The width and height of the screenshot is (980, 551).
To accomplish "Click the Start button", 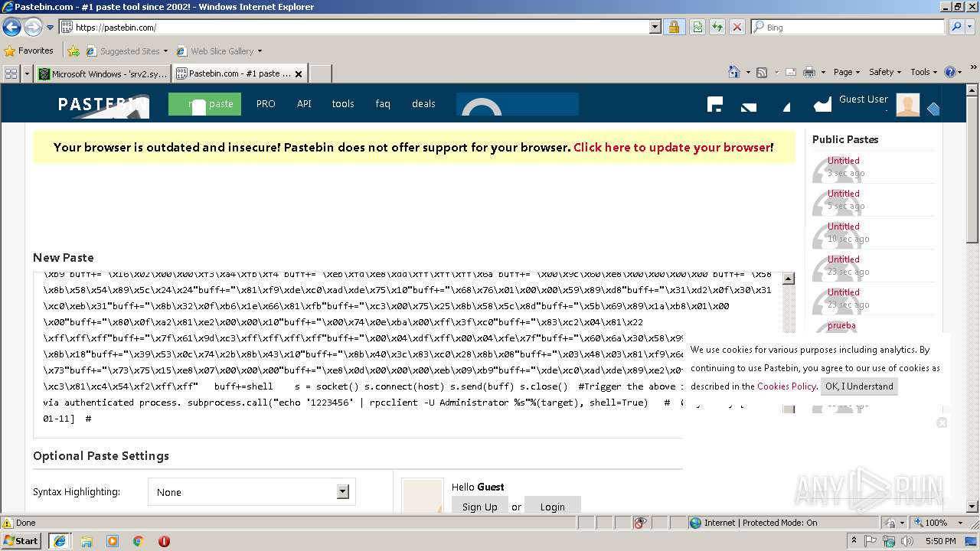I will point(21,541).
